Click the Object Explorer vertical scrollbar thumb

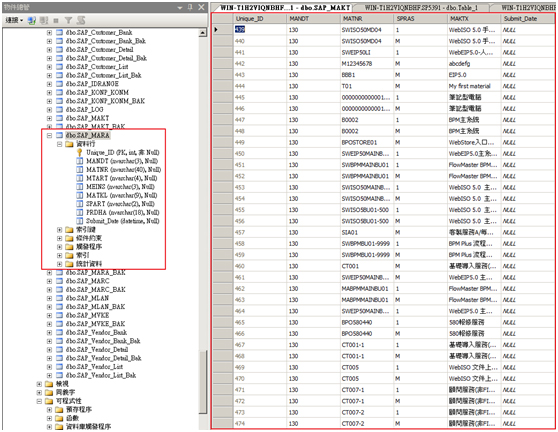[x=202, y=382]
